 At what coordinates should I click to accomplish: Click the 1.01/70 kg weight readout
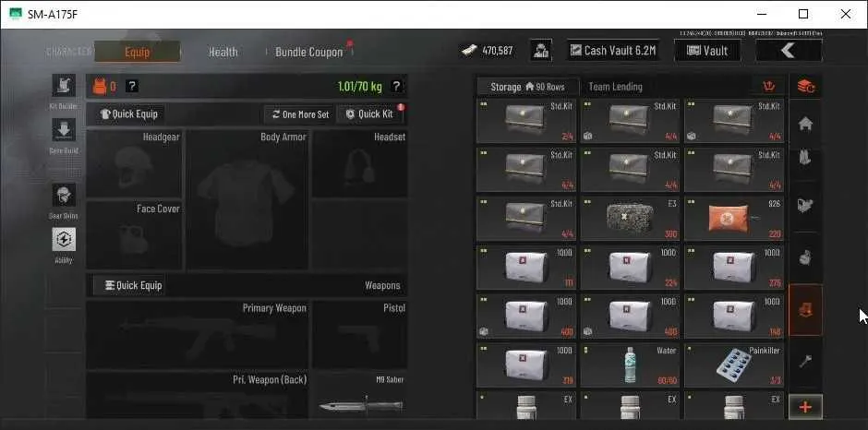point(360,87)
